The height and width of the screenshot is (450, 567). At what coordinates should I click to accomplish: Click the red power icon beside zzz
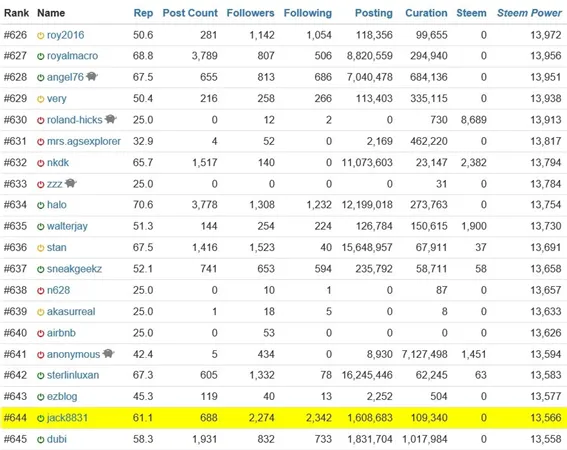(x=40, y=184)
